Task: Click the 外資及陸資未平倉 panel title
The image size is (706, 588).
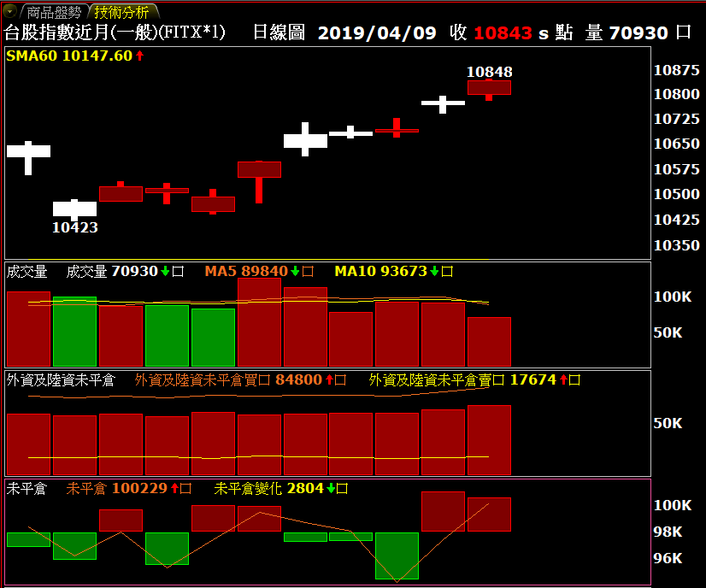Action: pos(61,380)
